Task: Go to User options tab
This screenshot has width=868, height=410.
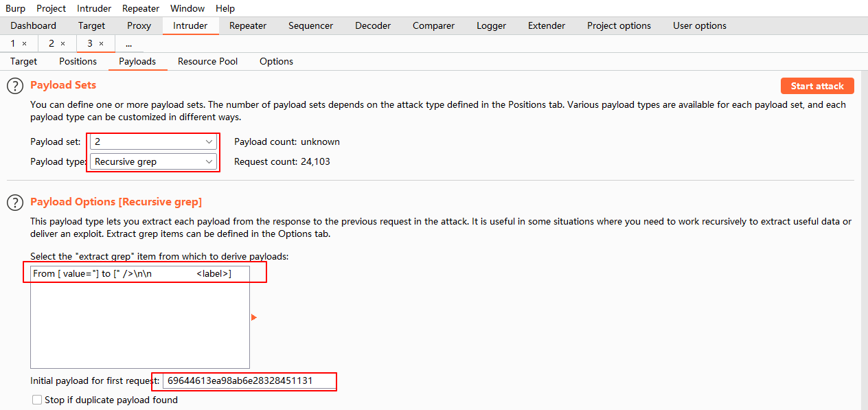Action: (700, 25)
